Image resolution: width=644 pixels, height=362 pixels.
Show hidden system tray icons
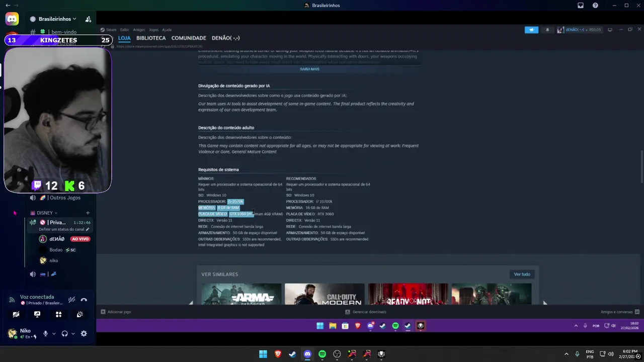pos(566,354)
